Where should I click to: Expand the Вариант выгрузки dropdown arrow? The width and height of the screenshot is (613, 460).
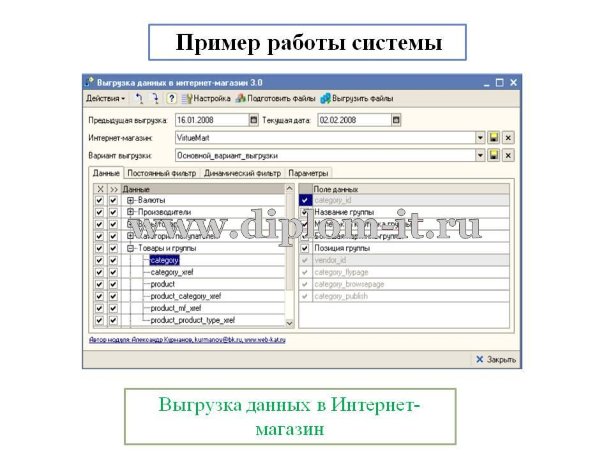480,156
